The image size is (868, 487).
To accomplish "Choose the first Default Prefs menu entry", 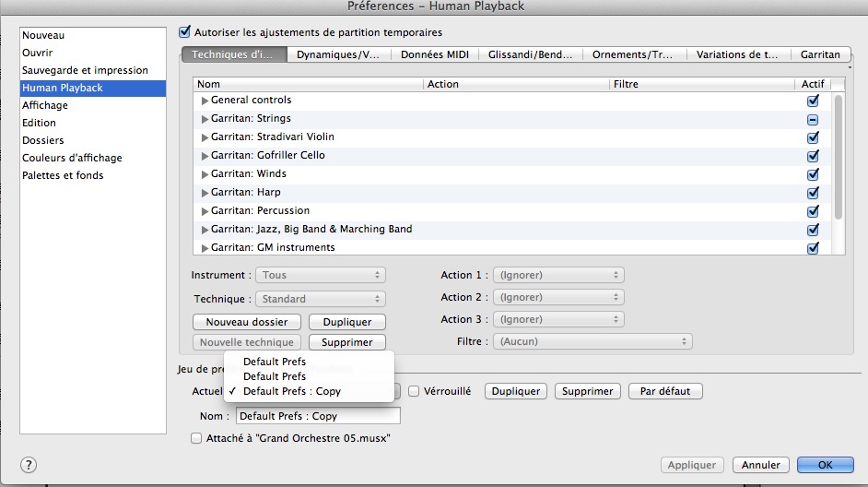I will [274, 362].
